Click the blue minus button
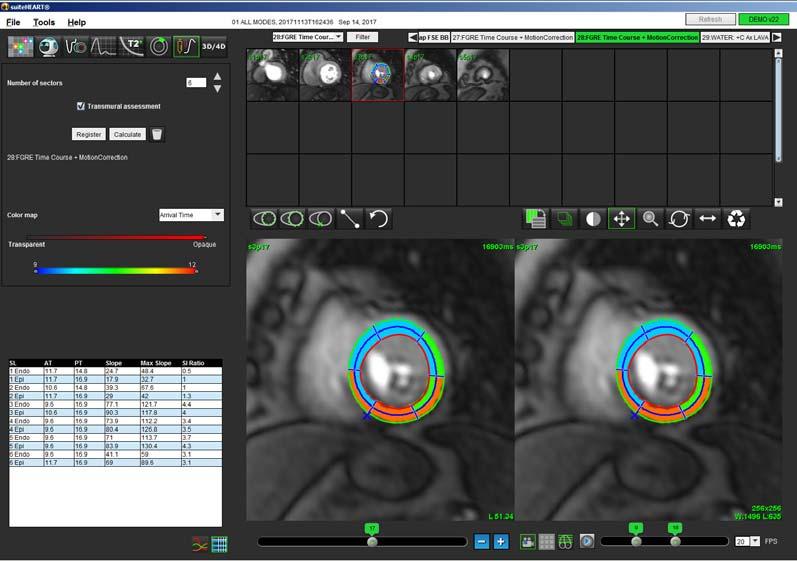Viewport: 797px width, 561px height. tap(481, 542)
